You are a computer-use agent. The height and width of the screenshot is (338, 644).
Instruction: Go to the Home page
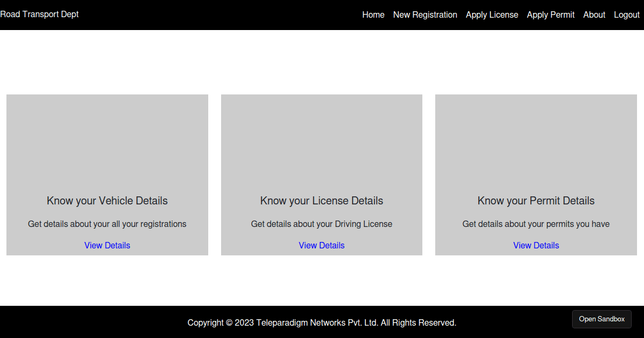pyautogui.click(x=373, y=15)
